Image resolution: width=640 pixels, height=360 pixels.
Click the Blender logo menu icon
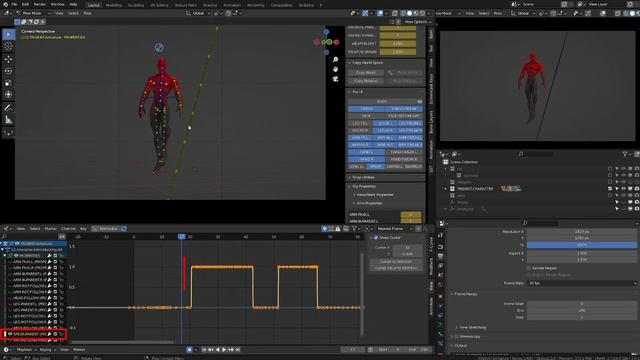[x=5, y=4]
